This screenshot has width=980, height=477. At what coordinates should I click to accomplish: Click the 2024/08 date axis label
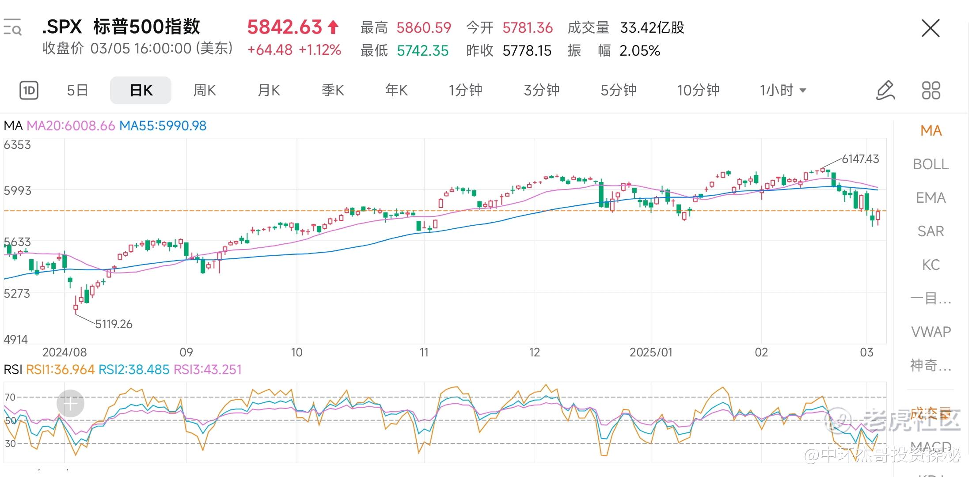point(65,352)
